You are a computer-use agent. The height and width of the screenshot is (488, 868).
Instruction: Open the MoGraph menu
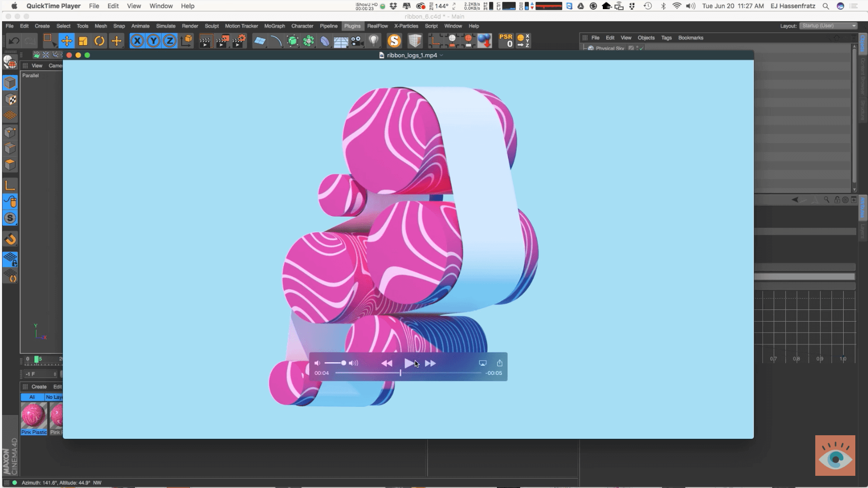275,26
